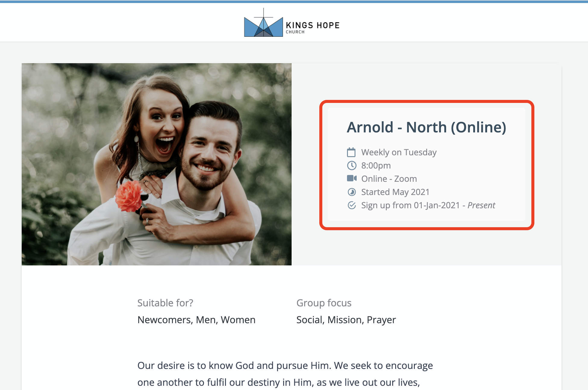Click the video camera icon for Online - Zoom
The width and height of the screenshot is (588, 390).
pos(352,178)
